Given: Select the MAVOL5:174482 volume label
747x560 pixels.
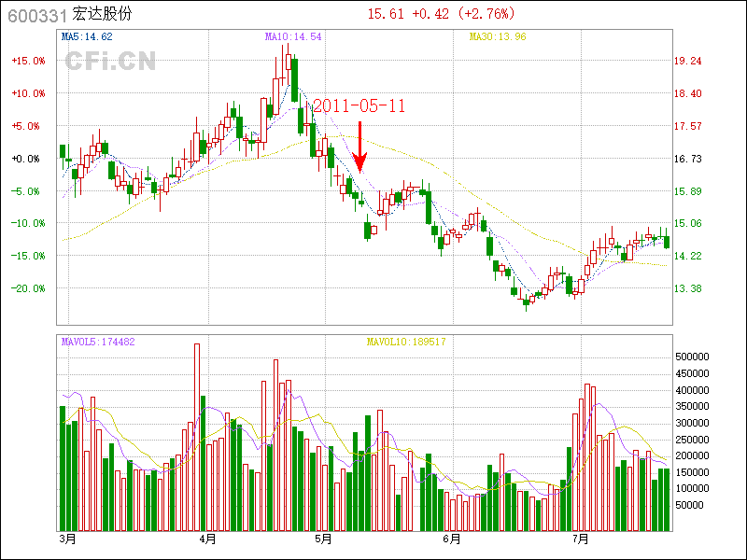Looking at the screenshot, I should coord(98,342).
